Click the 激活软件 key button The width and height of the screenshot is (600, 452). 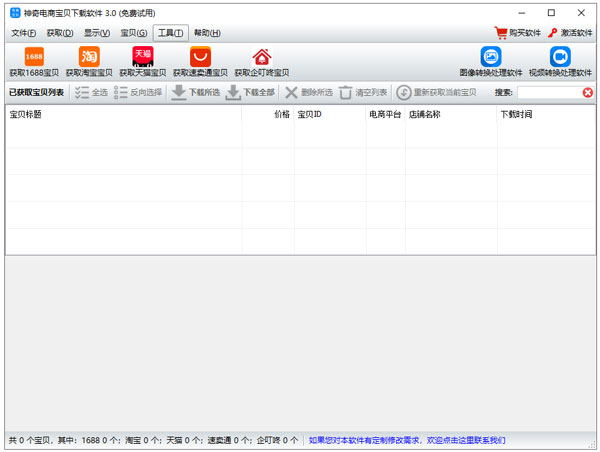point(570,33)
